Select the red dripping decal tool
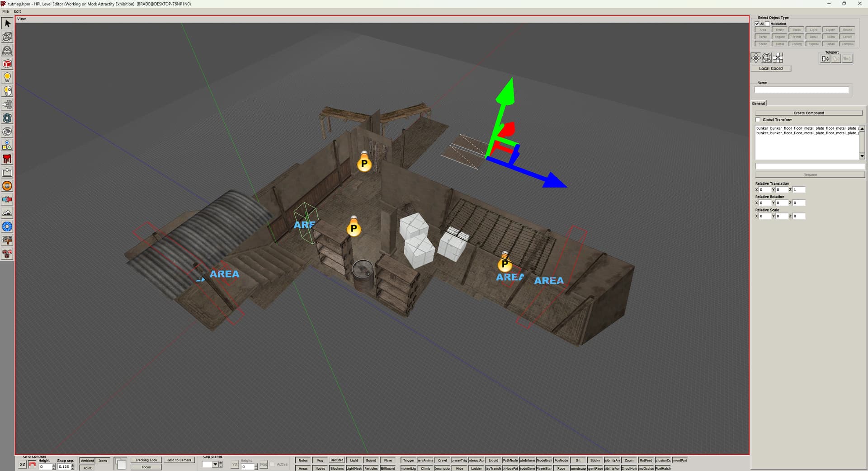868x471 pixels. coord(7,159)
